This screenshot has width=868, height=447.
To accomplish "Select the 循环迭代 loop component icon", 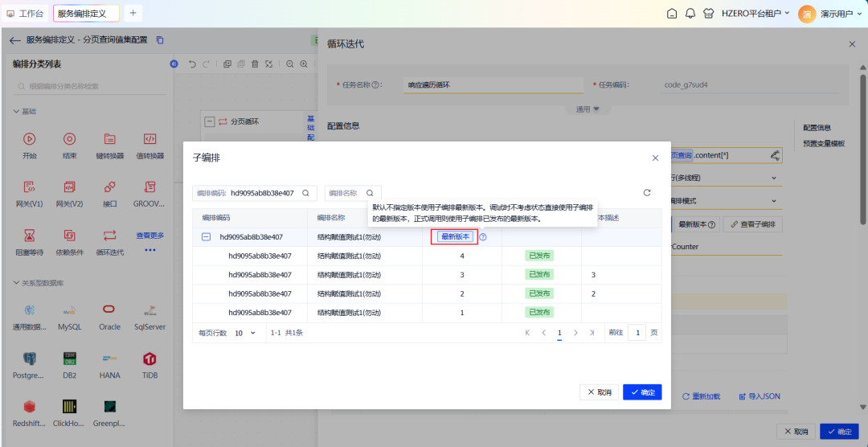I will click(110, 235).
